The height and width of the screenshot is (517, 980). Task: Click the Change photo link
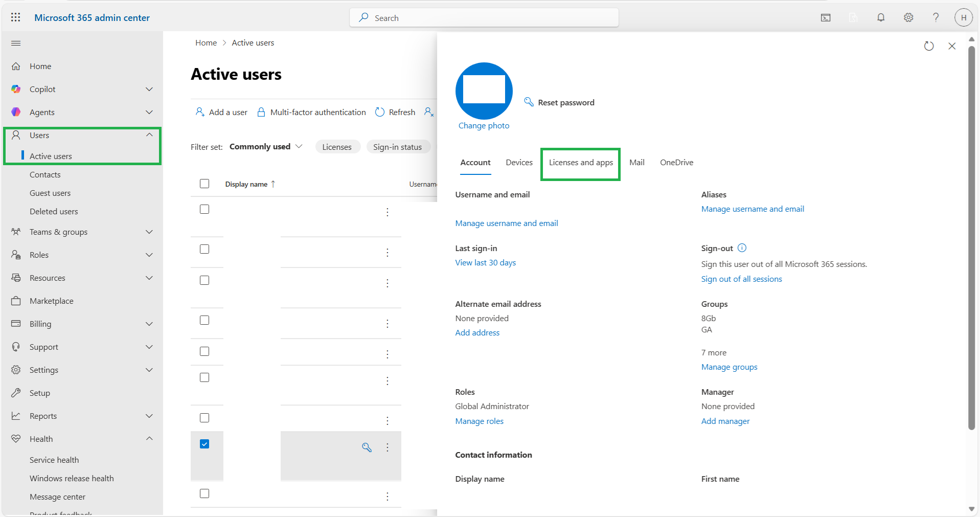pos(484,126)
